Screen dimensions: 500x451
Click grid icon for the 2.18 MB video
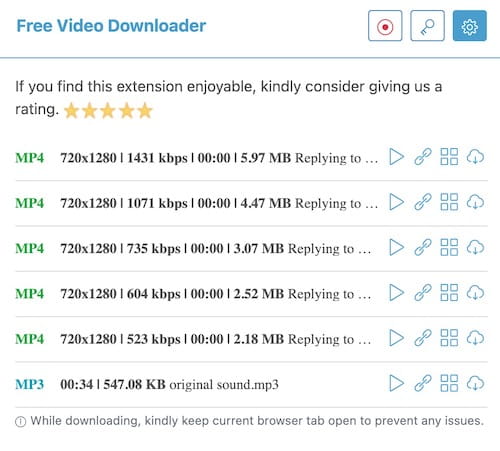tap(449, 338)
